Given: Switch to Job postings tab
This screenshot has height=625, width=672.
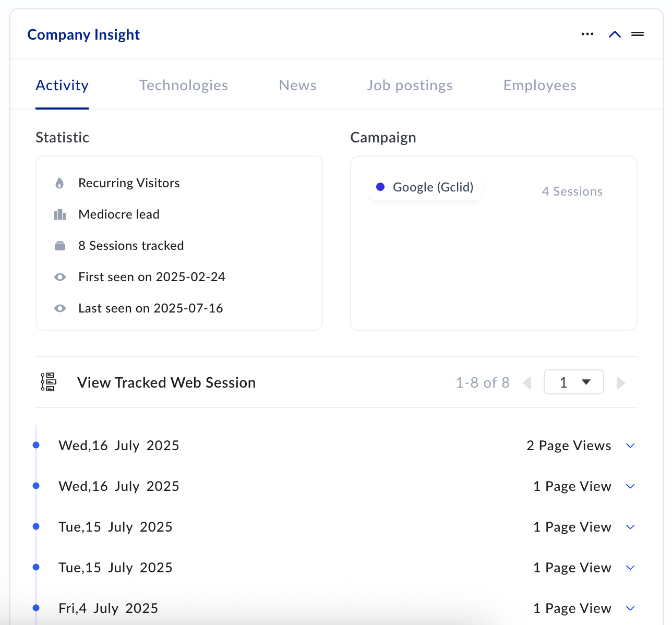Looking at the screenshot, I should point(410,86).
